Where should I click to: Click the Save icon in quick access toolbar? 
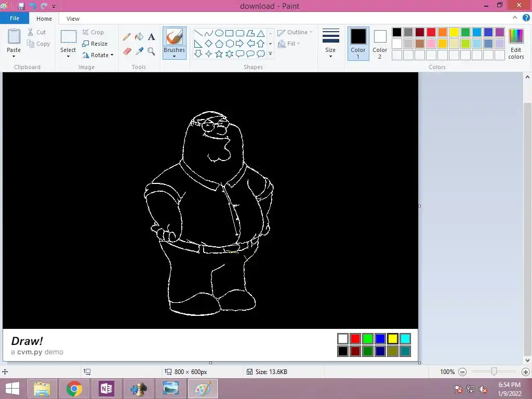[21, 6]
